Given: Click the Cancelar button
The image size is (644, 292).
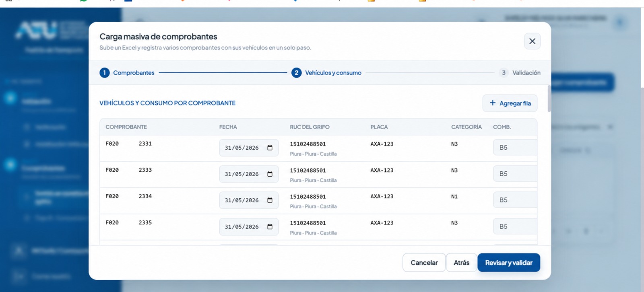Looking at the screenshot, I should point(424,263).
